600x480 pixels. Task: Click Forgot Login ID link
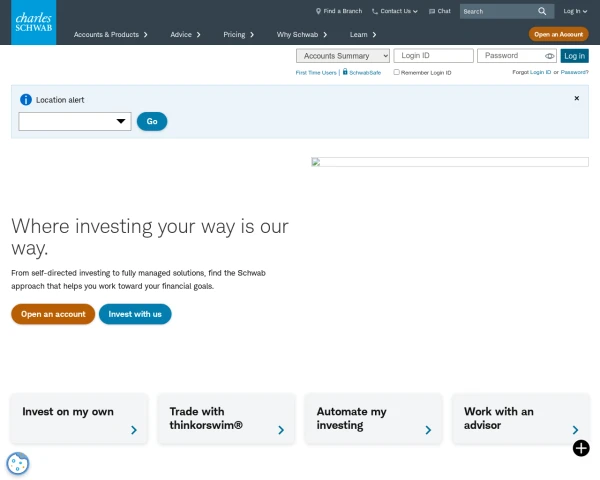point(540,72)
